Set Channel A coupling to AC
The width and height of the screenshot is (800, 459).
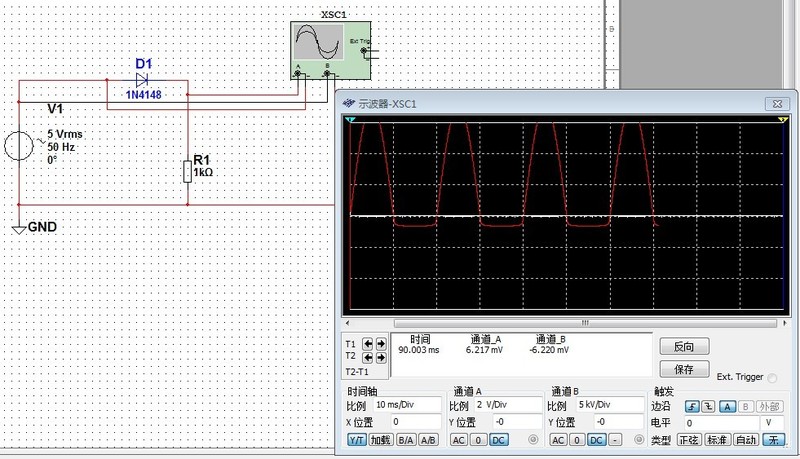458,440
